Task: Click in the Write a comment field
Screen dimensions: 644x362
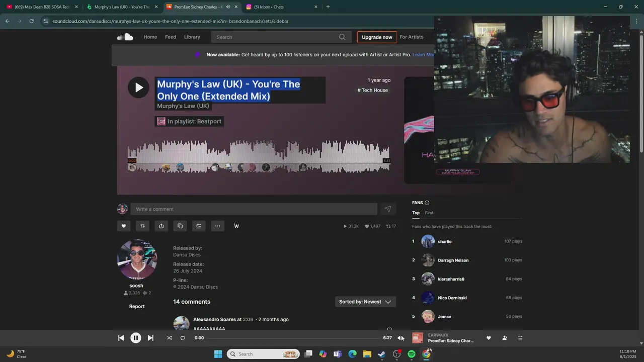Action: pos(254,209)
